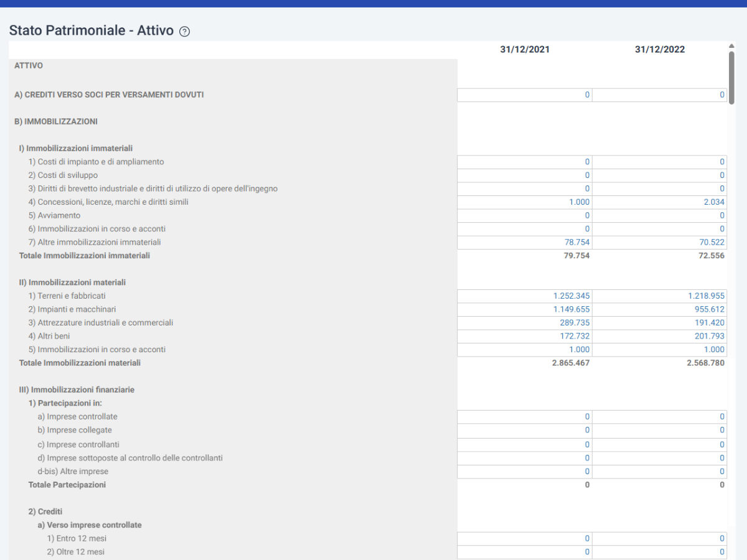
Task: Edit Concessioni, licenze 2021 value 1.000
Action: pos(525,202)
